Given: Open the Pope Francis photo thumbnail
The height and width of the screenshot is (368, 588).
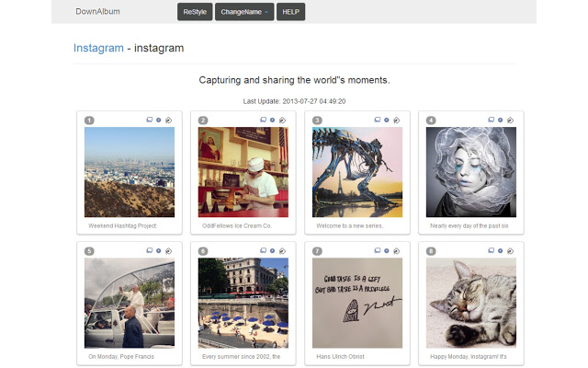Looking at the screenshot, I should pyautogui.click(x=129, y=303).
